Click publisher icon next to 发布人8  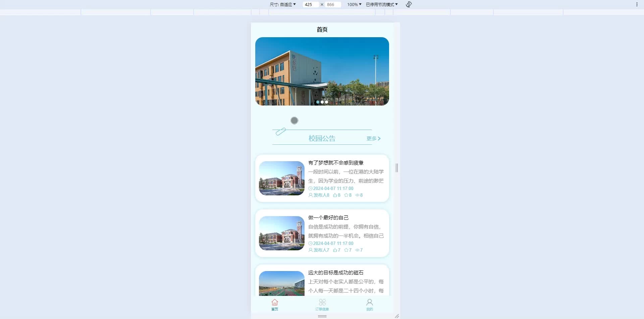point(311,195)
